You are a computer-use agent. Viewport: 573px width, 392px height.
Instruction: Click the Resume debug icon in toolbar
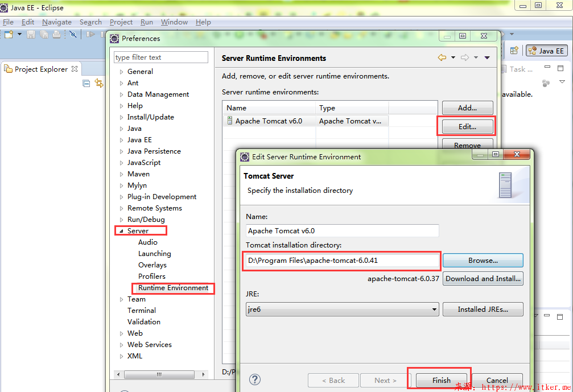pyautogui.click(x=90, y=34)
